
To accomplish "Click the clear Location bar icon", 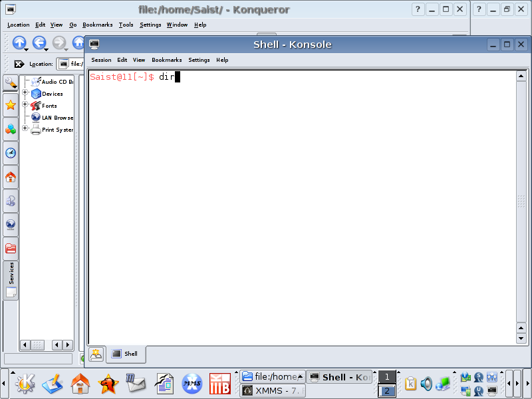I will 19,64.
